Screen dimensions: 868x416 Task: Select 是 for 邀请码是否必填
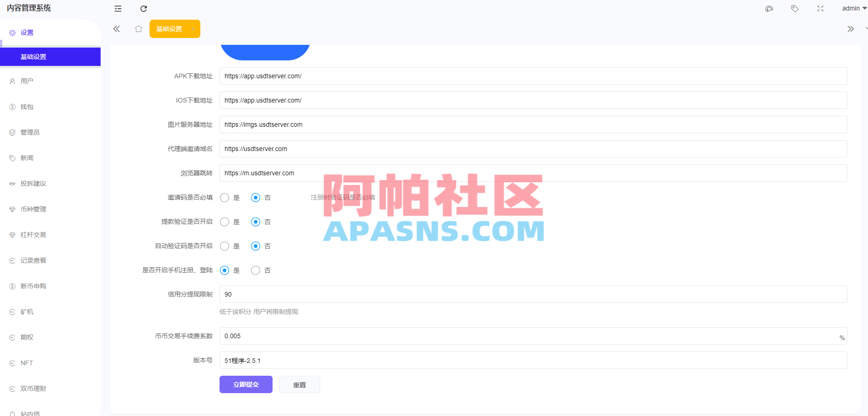[225, 197]
